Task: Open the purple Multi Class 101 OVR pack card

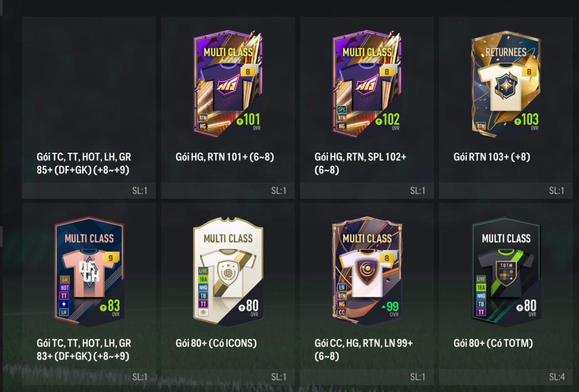Action: pos(228,84)
